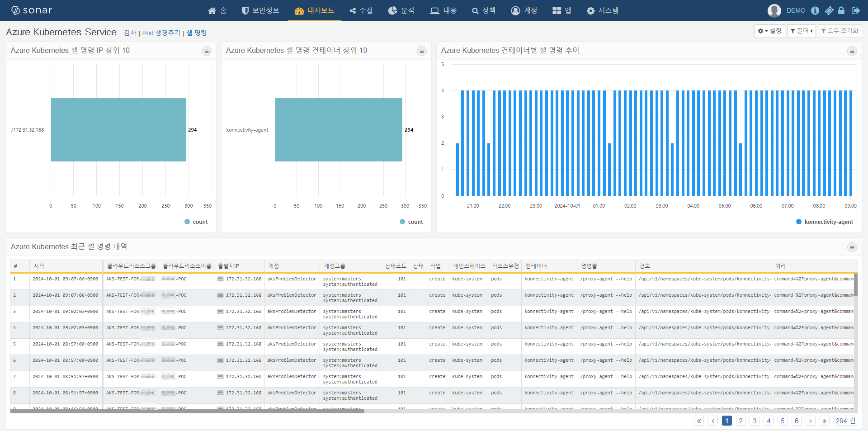Open the 대응 menu
Screen dimensions: 868x431
click(x=443, y=10)
